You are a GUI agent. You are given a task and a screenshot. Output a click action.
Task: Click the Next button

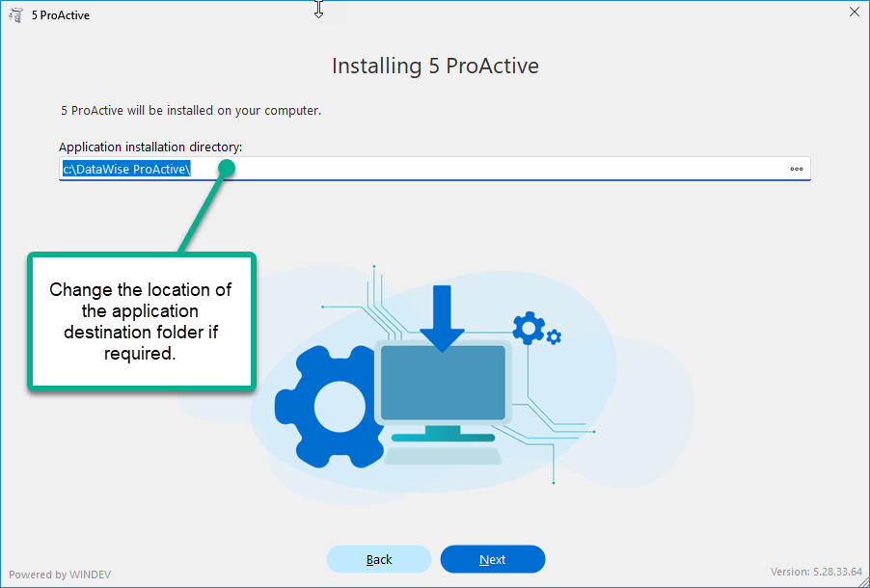point(492,559)
